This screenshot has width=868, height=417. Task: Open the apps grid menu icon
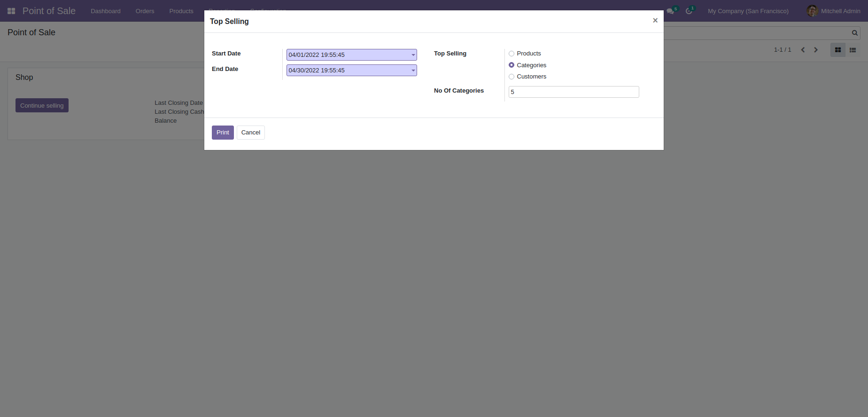pyautogui.click(x=11, y=11)
